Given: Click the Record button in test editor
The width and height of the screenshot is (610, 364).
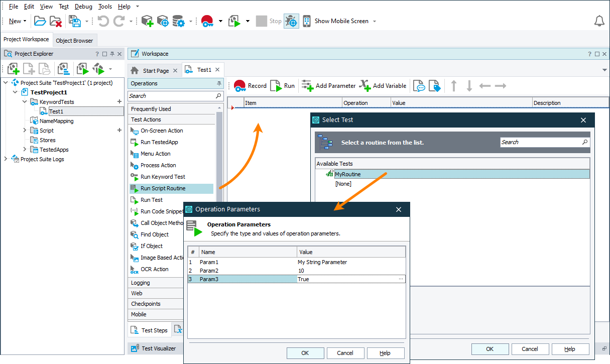Looking at the screenshot, I should click(250, 86).
